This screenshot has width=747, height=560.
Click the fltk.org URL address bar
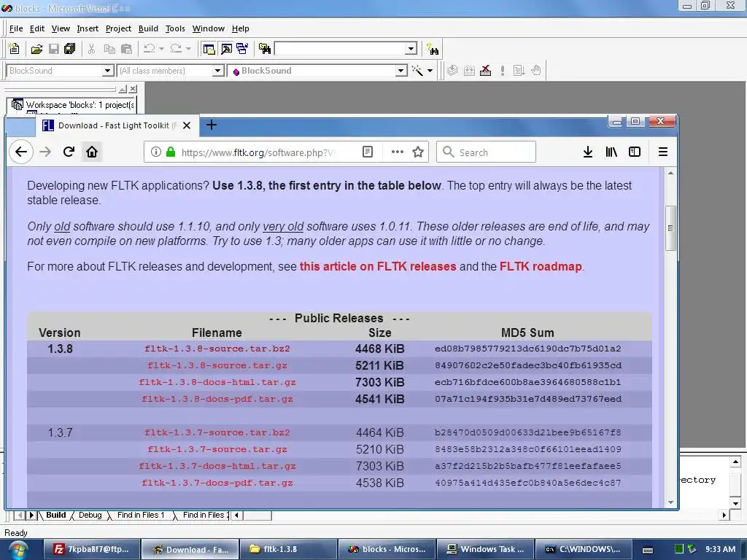click(x=258, y=152)
